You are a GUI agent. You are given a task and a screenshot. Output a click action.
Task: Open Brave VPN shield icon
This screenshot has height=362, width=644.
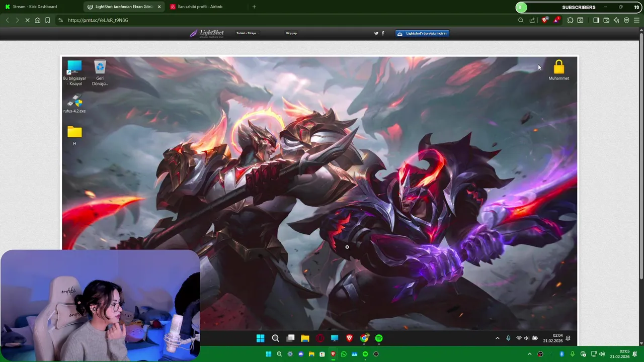[x=626, y=20]
